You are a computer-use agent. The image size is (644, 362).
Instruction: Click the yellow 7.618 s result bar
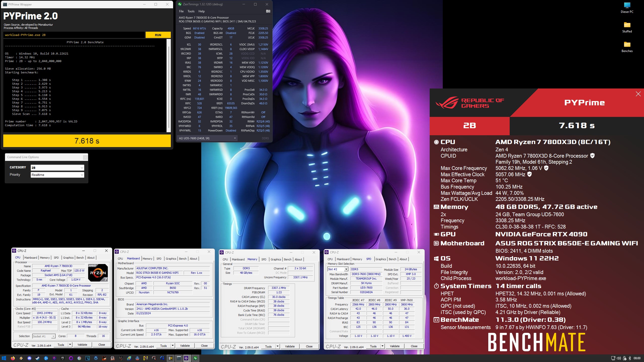(87, 141)
